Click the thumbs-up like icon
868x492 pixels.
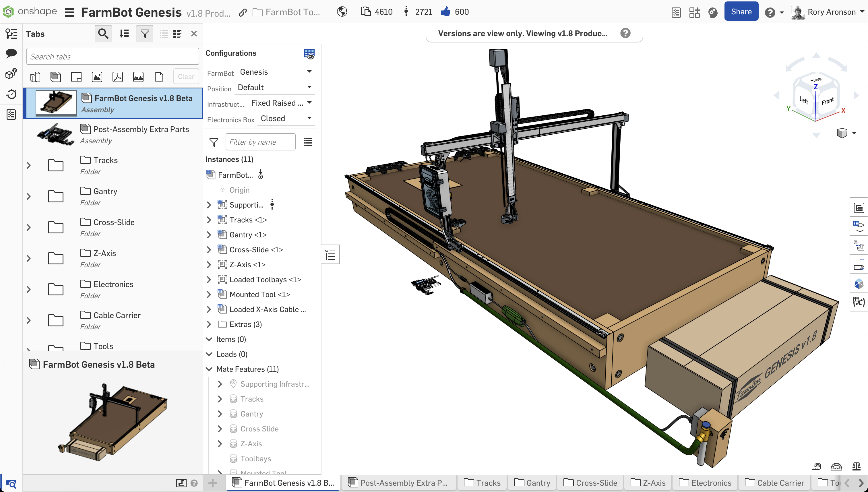(446, 12)
